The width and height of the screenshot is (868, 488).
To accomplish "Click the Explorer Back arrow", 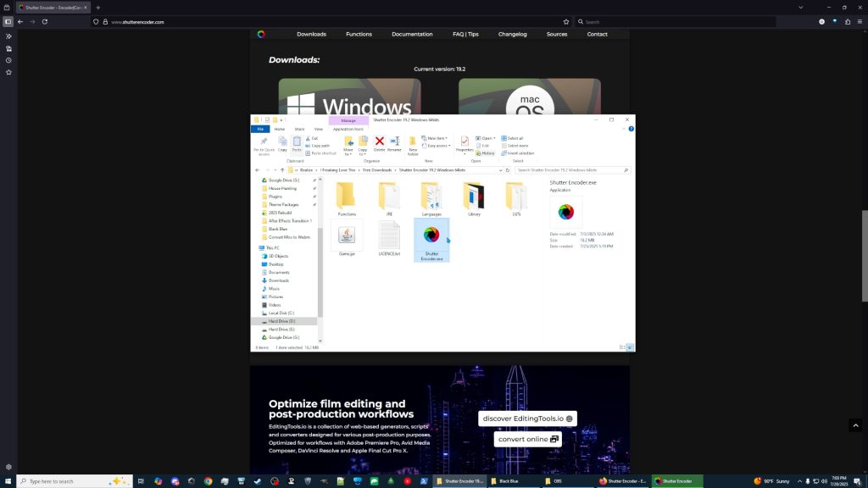I will tap(258, 169).
